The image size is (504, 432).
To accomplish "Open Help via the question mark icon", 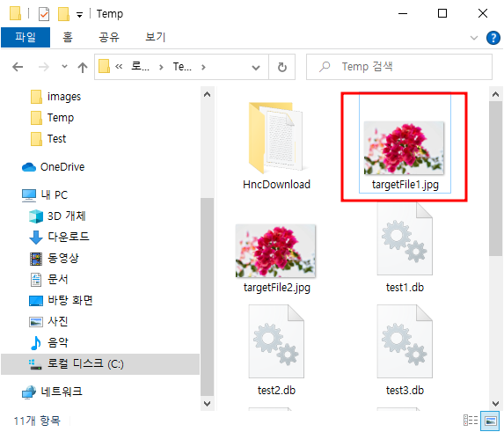I will coord(493,38).
